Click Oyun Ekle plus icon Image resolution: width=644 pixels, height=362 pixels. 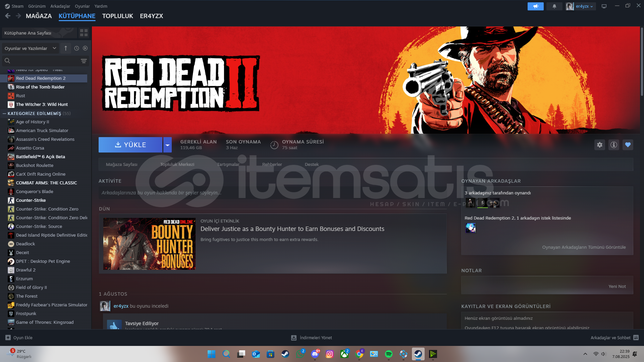[8, 338]
